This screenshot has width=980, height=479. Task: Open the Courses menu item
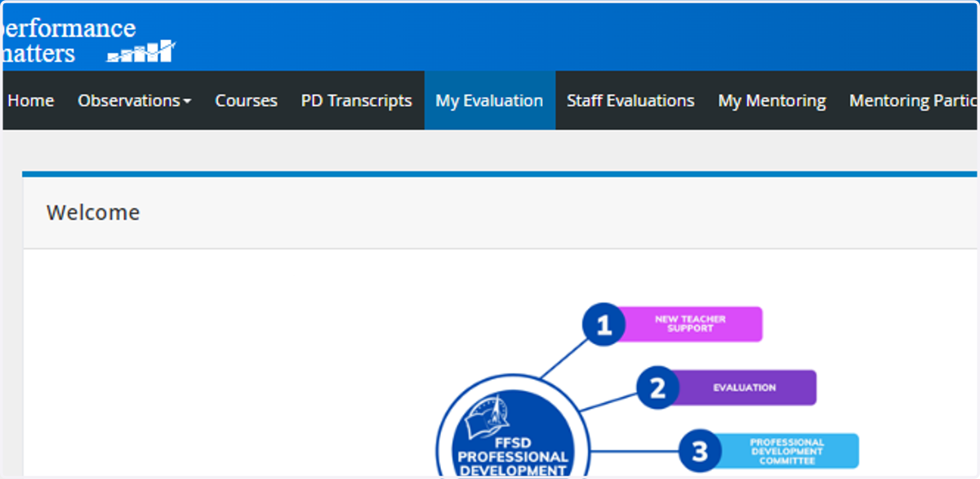[x=246, y=101]
